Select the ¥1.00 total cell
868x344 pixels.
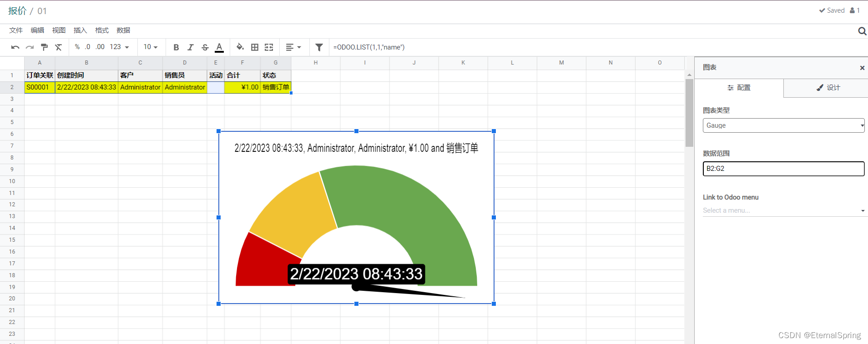(242, 87)
